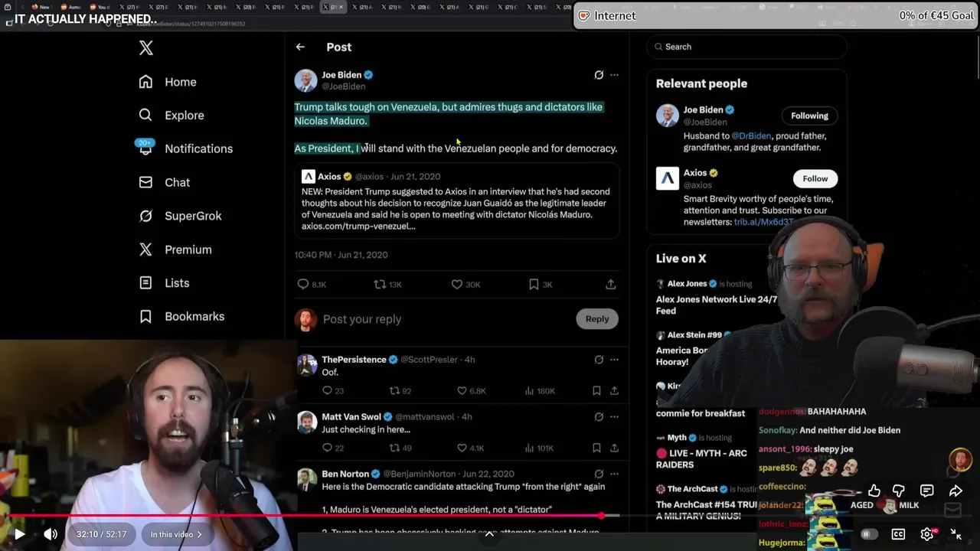
Task: Open more options on Ben Norton reply
Action: click(614, 474)
